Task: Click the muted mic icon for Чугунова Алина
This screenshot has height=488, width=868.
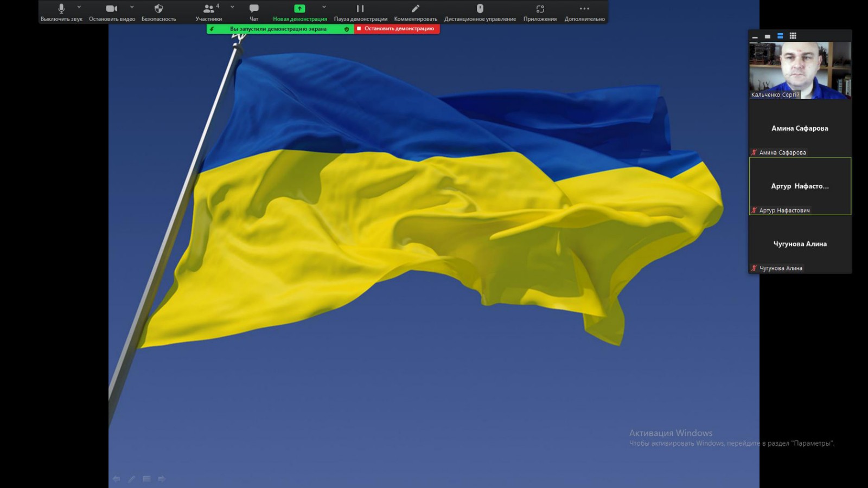Action: coord(754,268)
